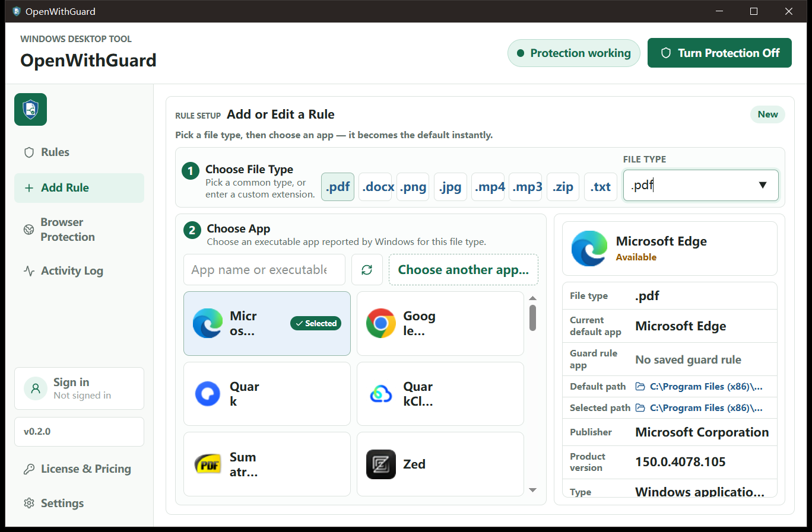Click the New badge in rule header
The image size is (812, 532).
pos(767,114)
